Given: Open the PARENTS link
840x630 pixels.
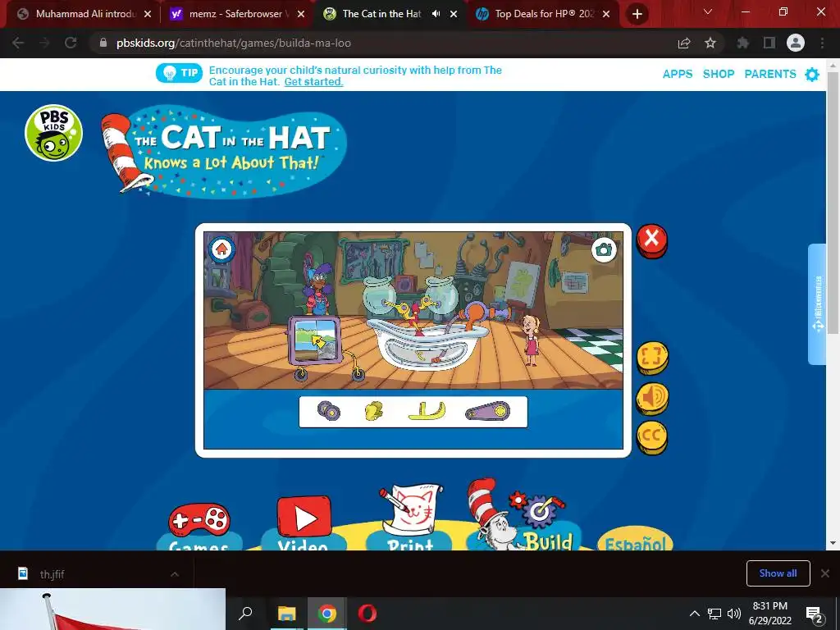Looking at the screenshot, I should point(769,74).
